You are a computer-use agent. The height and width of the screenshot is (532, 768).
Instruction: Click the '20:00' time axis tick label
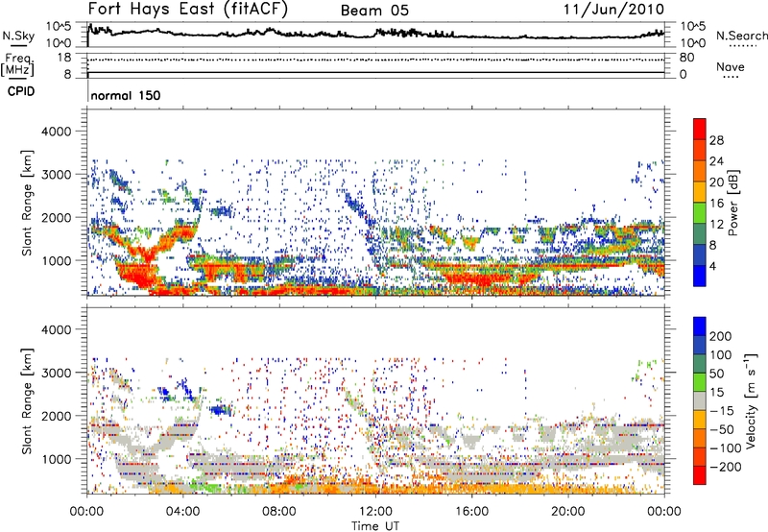pyautogui.click(x=568, y=512)
